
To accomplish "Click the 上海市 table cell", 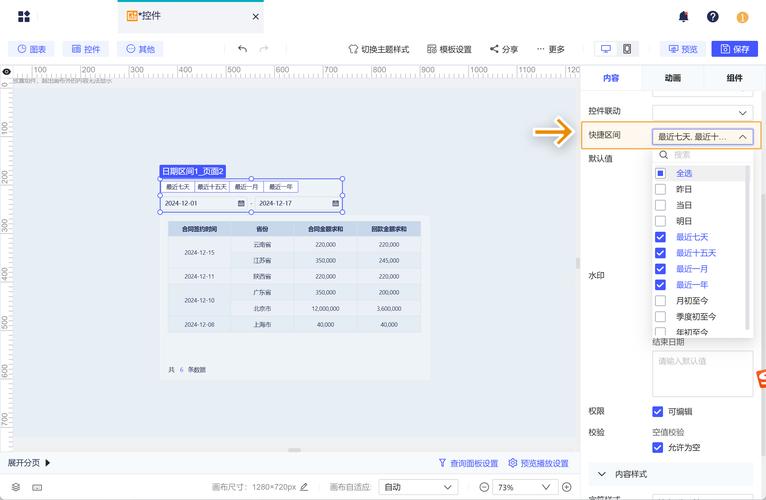I will [x=262, y=325].
